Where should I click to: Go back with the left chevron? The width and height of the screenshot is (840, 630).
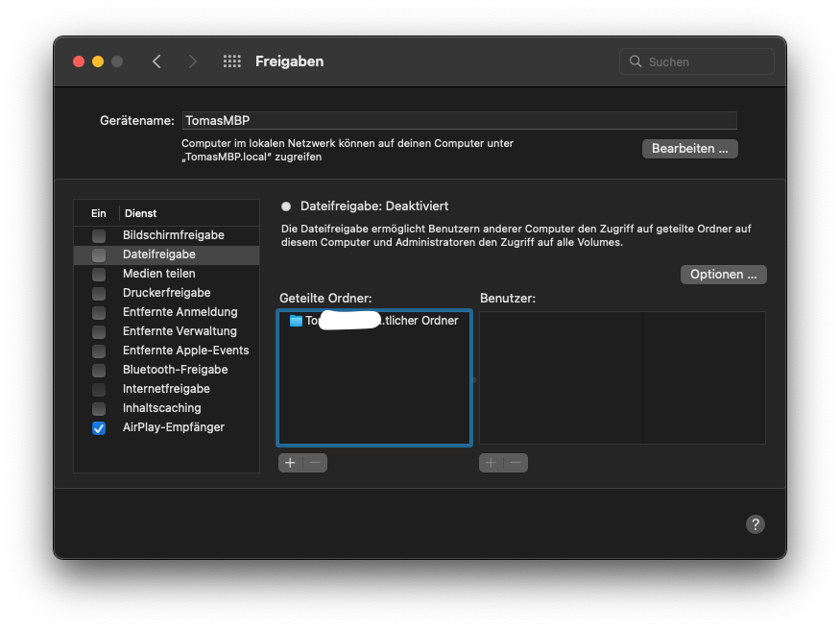click(x=156, y=61)
